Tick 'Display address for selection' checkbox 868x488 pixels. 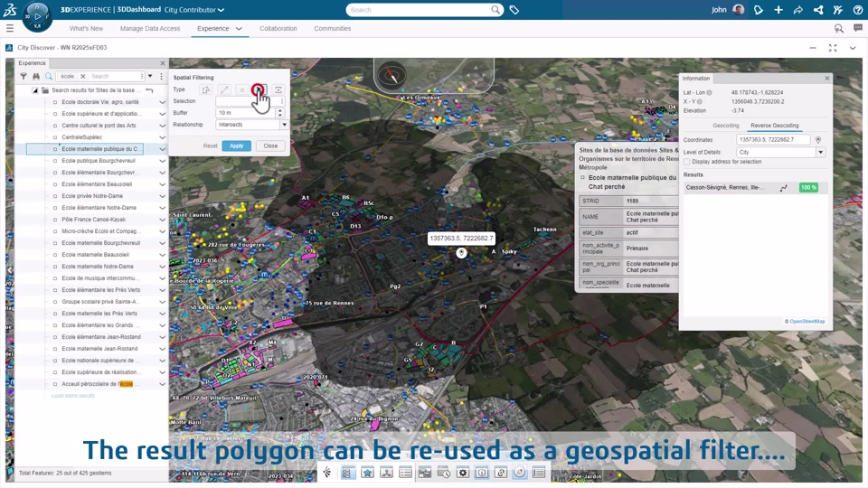tap(686, 162)
